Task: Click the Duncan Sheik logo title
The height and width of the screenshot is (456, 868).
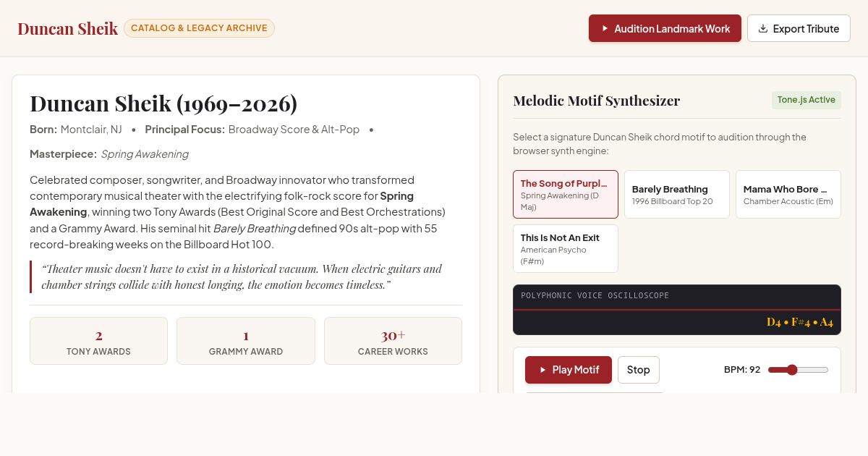Action: click(x=67, y=28)
